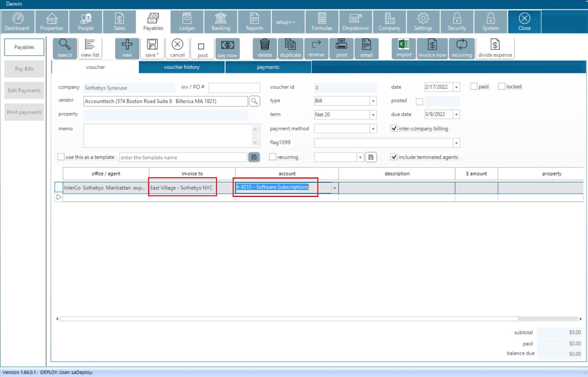Delete the voucher using the trash icon
The image size is (588, 377).
[265, 48]
